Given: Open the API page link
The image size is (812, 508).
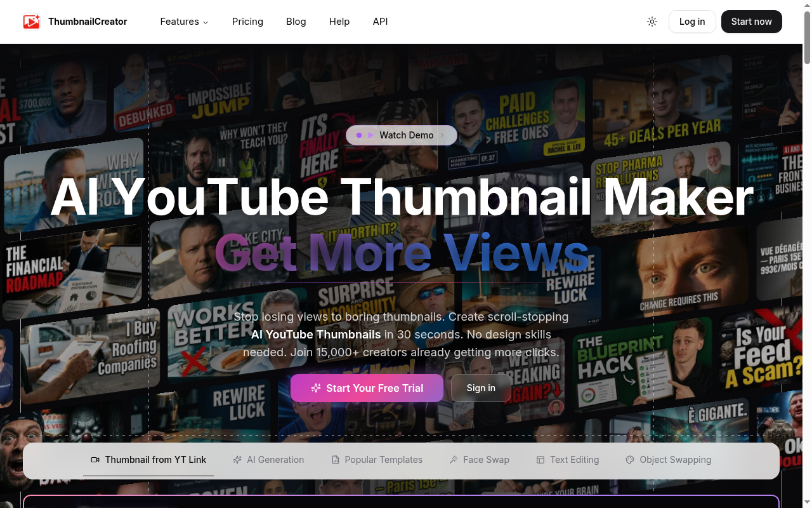Looking at the screenshot, I should [380, 22].
